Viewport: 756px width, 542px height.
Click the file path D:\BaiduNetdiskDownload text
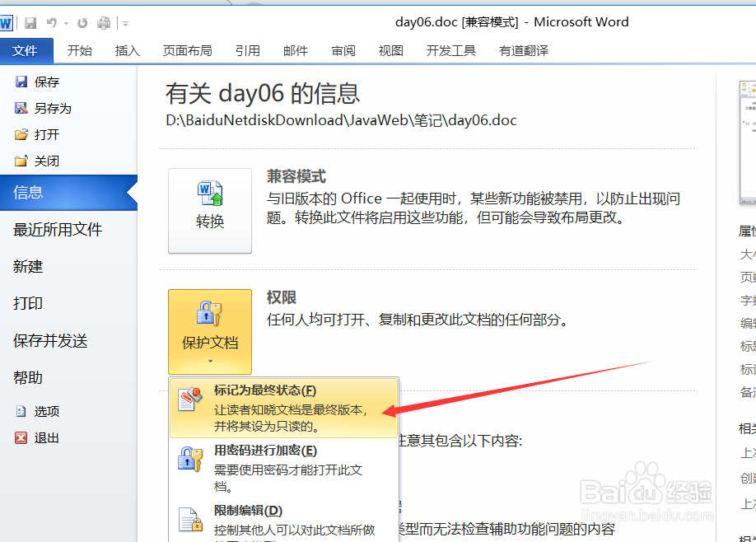342,120
